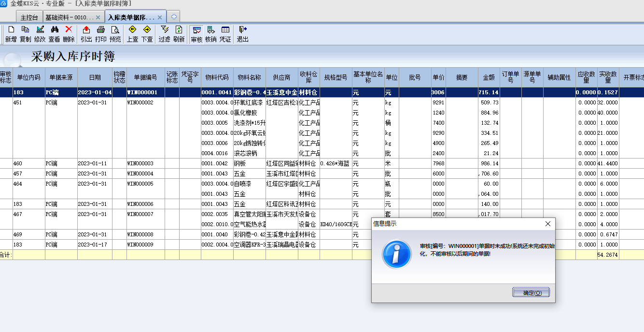Close the 入库类单据序 tab with its X
The height and width of the screenshot is (332, 644).
160,17
